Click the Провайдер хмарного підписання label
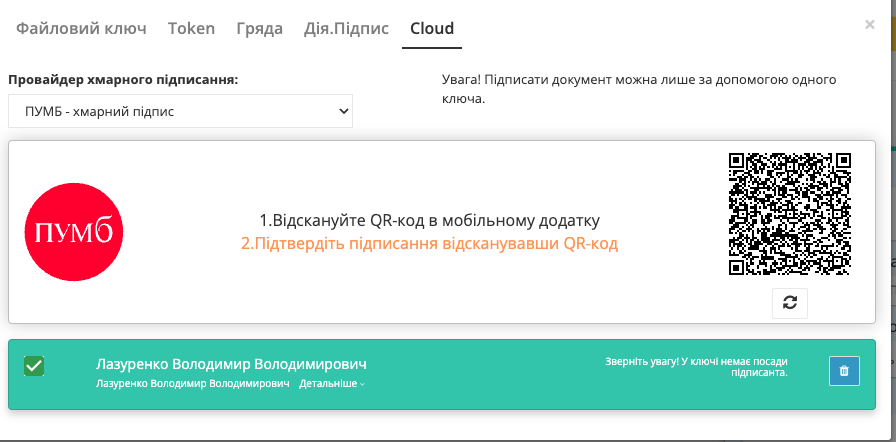The height and width of the screenshot is (442, 896). (123, 80)
